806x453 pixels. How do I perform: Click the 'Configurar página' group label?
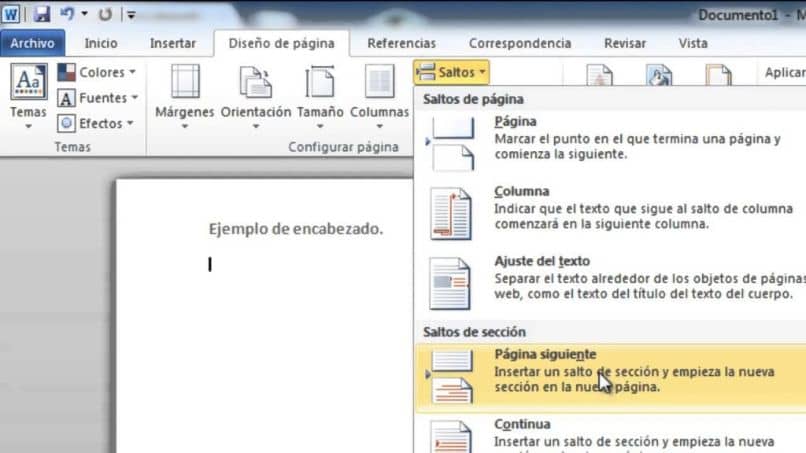point(343,147)
